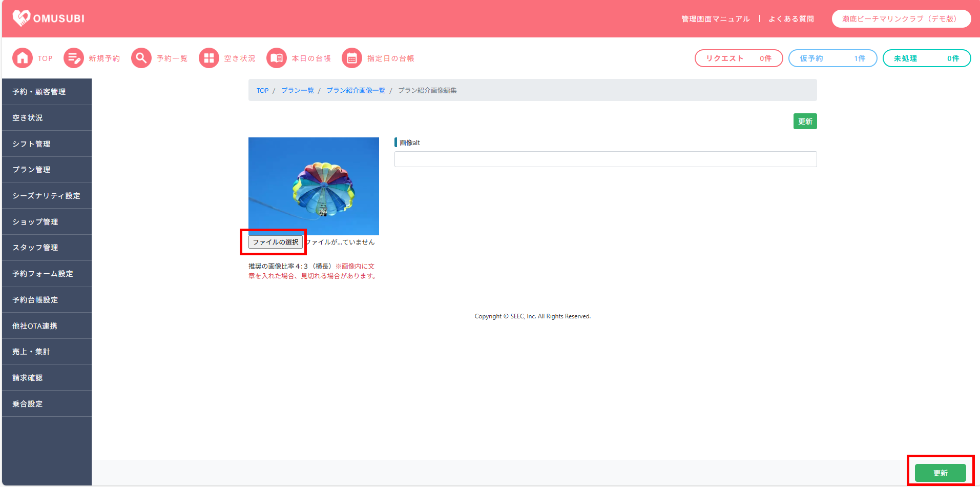
Task: Open new reservation (新規予約) icon
Action: coord(73,58)
